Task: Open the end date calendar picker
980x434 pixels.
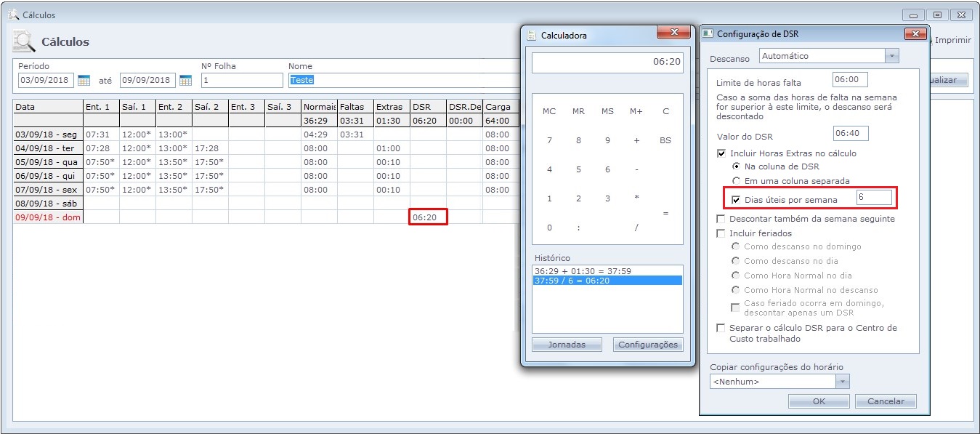Action: click(x=185, y=80)
